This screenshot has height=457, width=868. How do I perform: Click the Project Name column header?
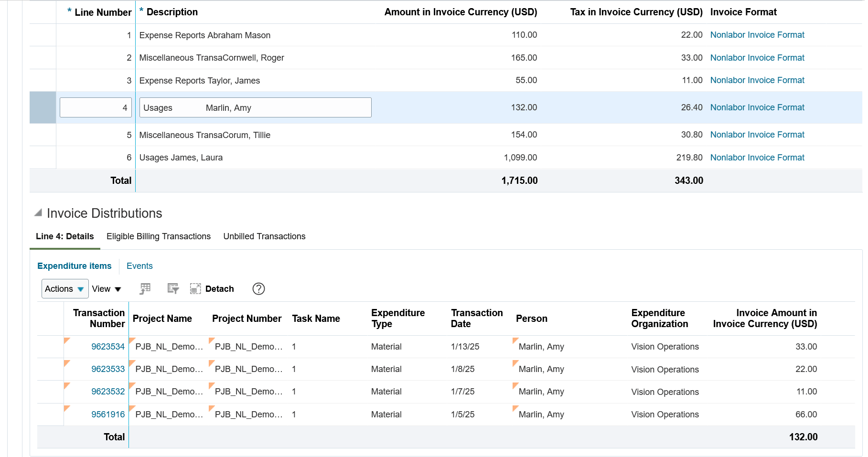(162, 319)
